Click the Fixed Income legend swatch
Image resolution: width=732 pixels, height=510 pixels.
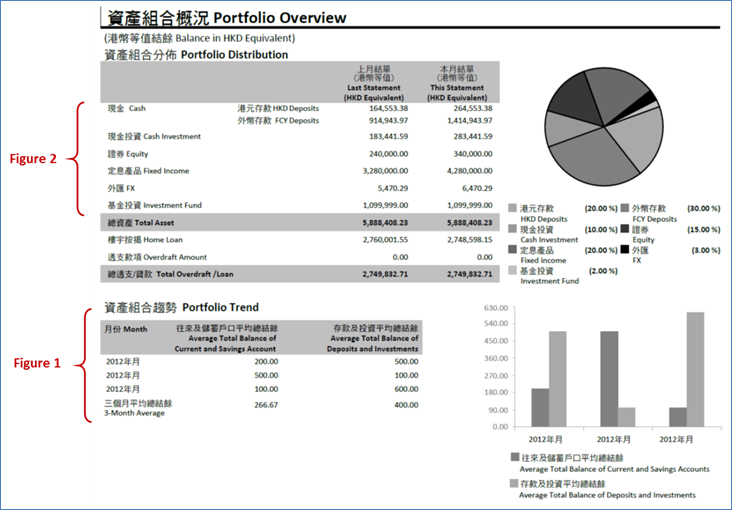[513, 249]
